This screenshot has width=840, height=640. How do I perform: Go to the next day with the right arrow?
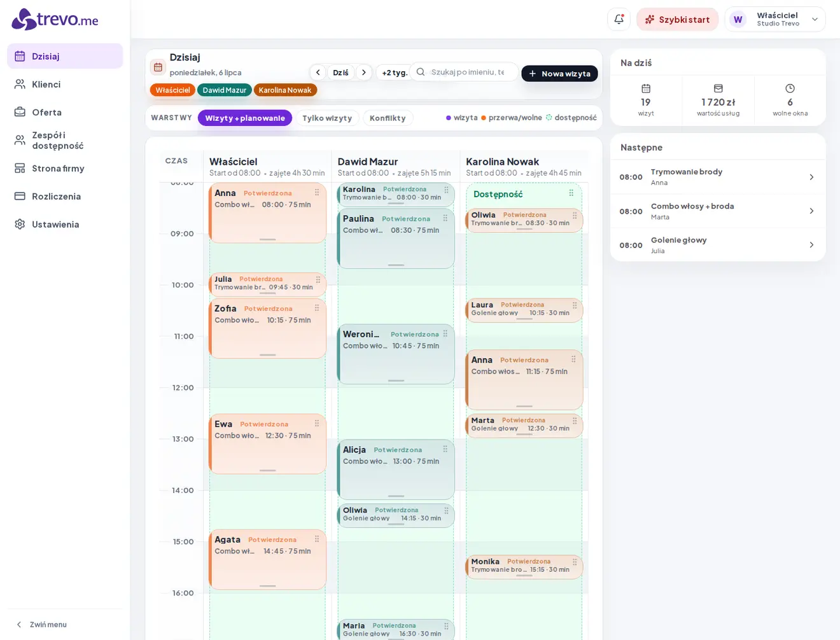pos(364,73)
